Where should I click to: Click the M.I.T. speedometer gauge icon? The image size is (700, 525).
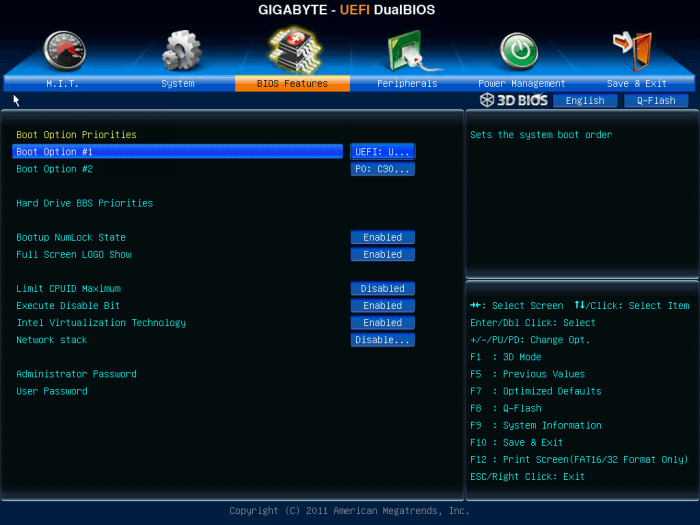click(x=64, y=50)
